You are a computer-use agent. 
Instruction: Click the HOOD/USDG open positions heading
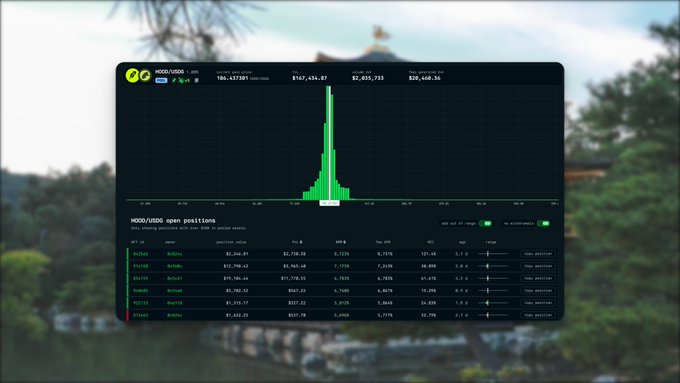click(x=173, y=220)
